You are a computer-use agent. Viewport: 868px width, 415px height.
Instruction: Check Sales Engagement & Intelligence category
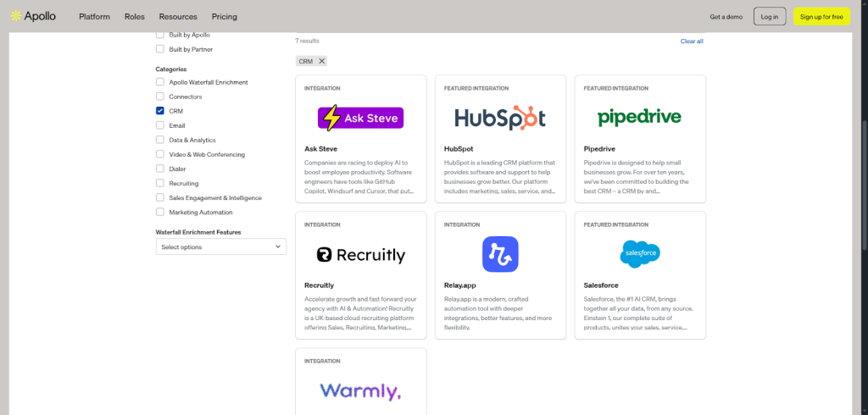point(160,197)
